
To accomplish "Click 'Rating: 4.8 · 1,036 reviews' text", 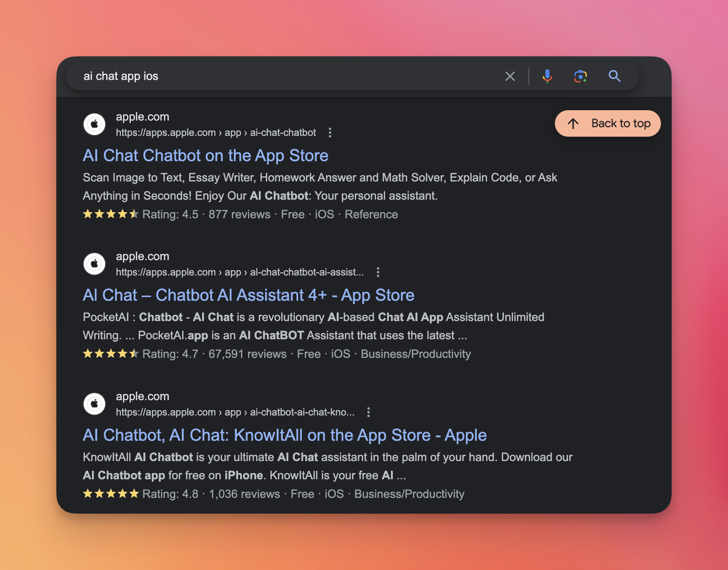I will tap(211, 494).
